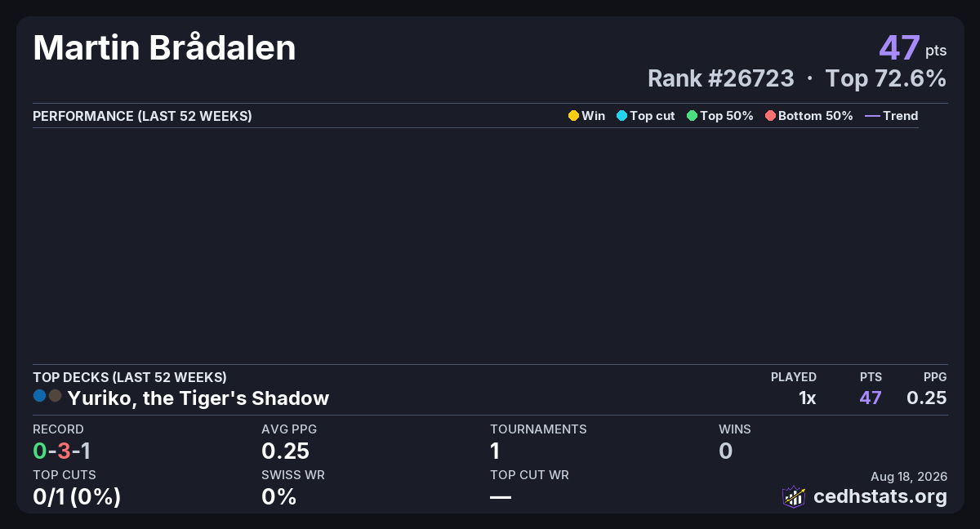
Task: Toggle the red Bottom 50% legend dot
Action: (x=770, y=116)
